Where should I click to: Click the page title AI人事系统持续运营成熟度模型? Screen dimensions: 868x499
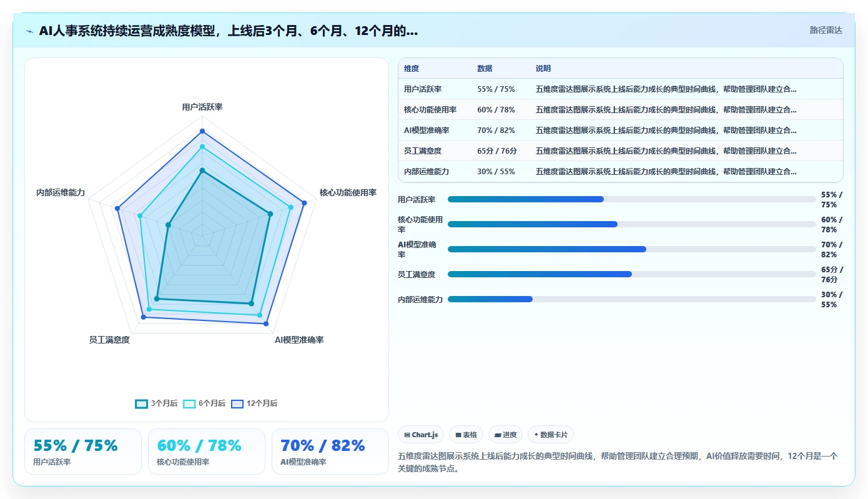click(229, 31)
